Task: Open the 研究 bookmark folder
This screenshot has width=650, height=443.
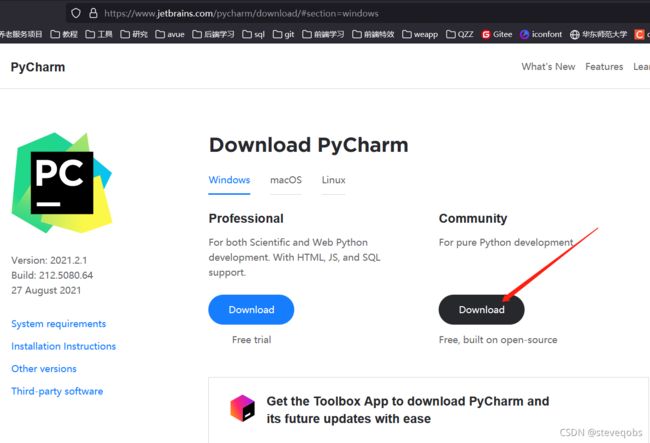Action: [134, 34]
